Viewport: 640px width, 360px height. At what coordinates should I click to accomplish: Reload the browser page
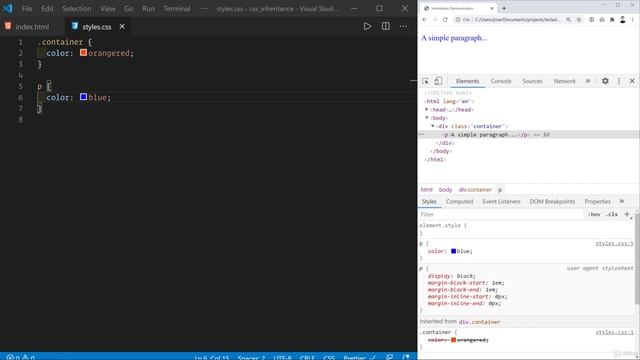coord(445,20)
